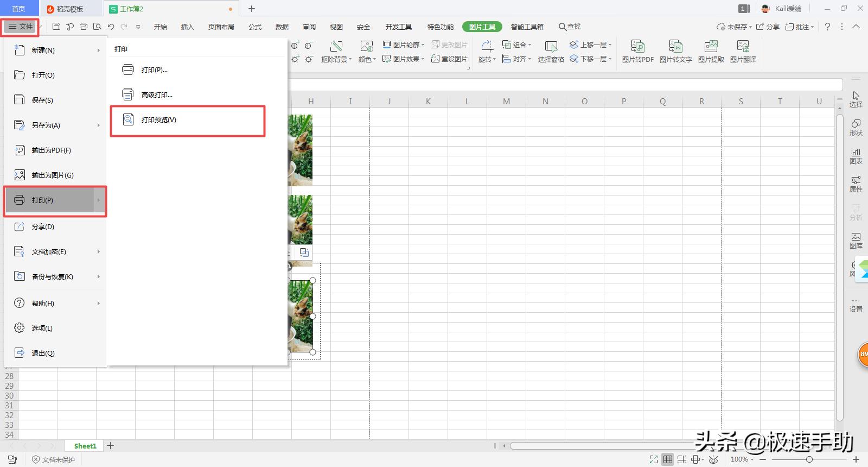The width and height of the screenshot is (868, 467).
Task: Open the 智能工具箱 ribbon tab
Action: point(527,27)
